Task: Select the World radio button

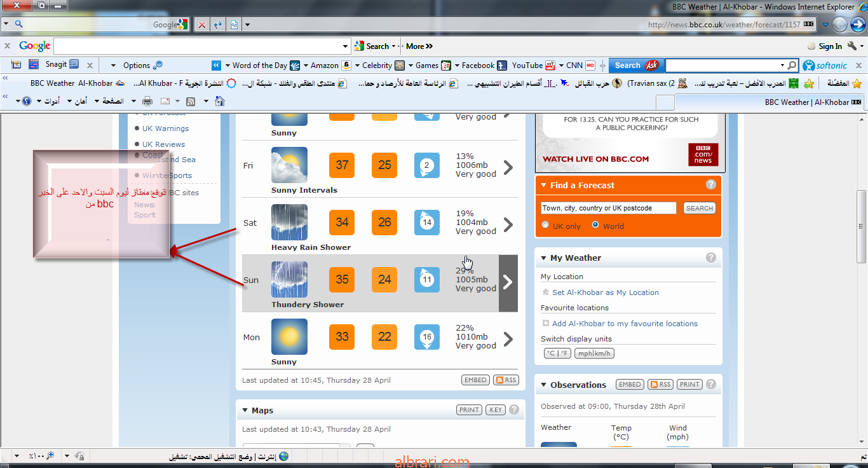Action: [595, 225]
